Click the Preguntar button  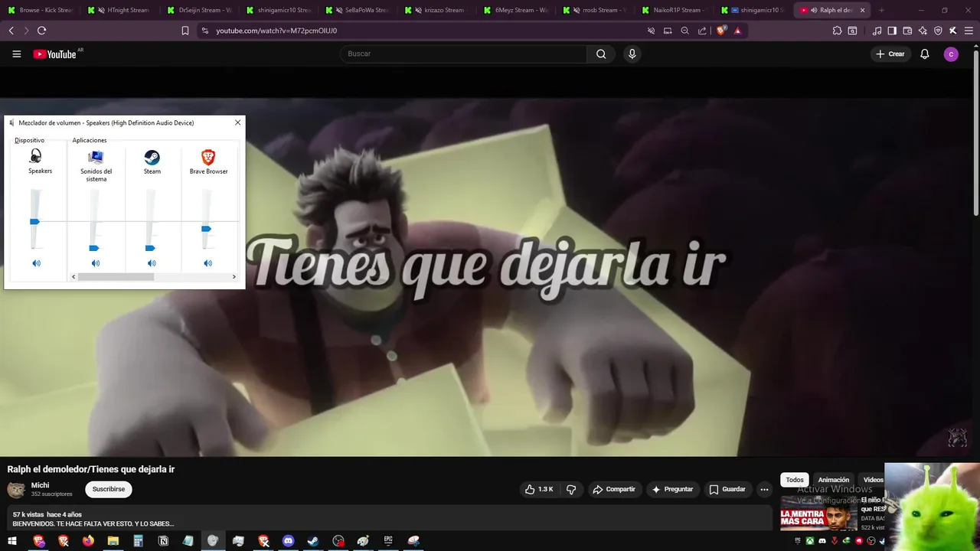tap(672, 489)
